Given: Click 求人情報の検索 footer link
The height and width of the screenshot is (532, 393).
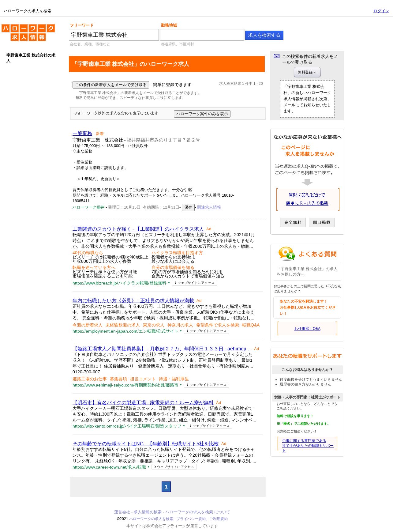Looking at the screenshot, I should (148, 512).
